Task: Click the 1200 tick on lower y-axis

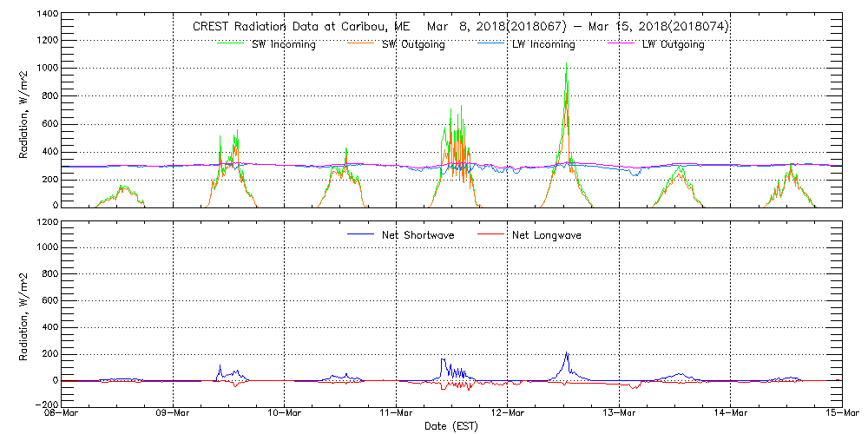Action: click(x=47, y=222)
